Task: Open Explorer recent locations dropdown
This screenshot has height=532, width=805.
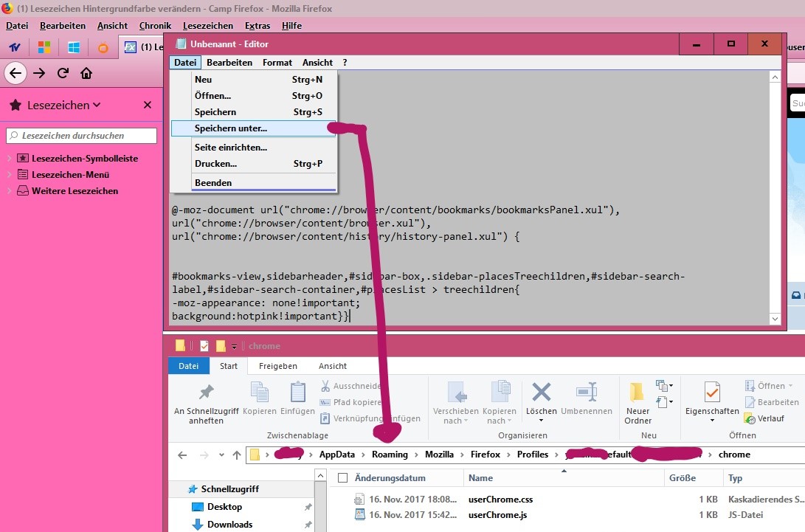Action: pos(221,455)
